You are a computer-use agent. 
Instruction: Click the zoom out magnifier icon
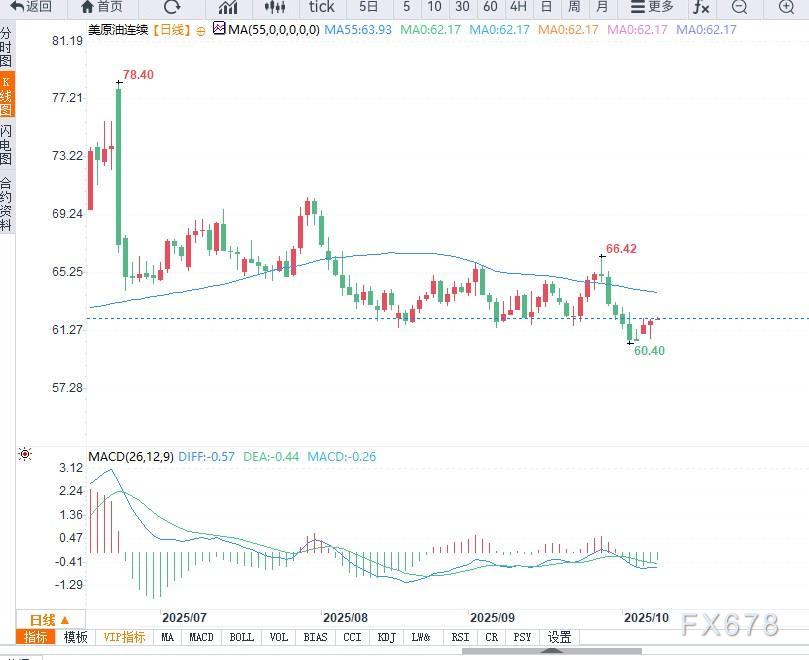point(739,8)
